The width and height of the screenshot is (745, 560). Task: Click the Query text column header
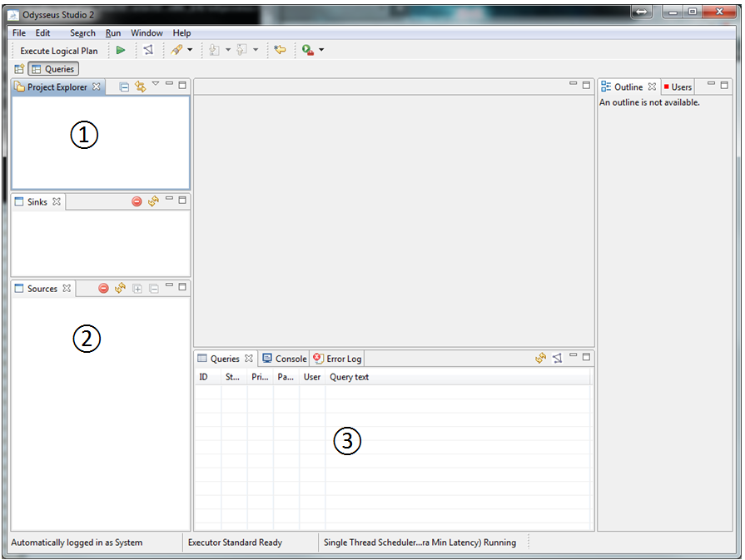tap(350, 377)
